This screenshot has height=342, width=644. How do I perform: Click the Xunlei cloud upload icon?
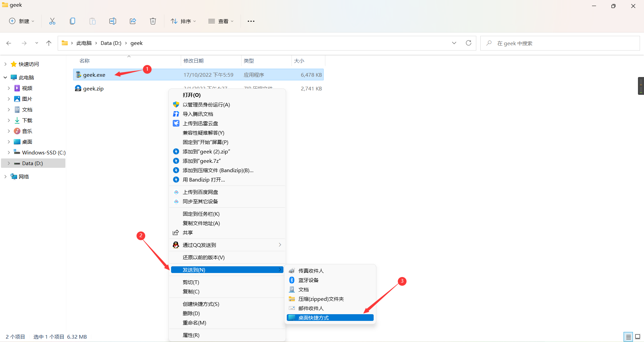click(176, 123)
